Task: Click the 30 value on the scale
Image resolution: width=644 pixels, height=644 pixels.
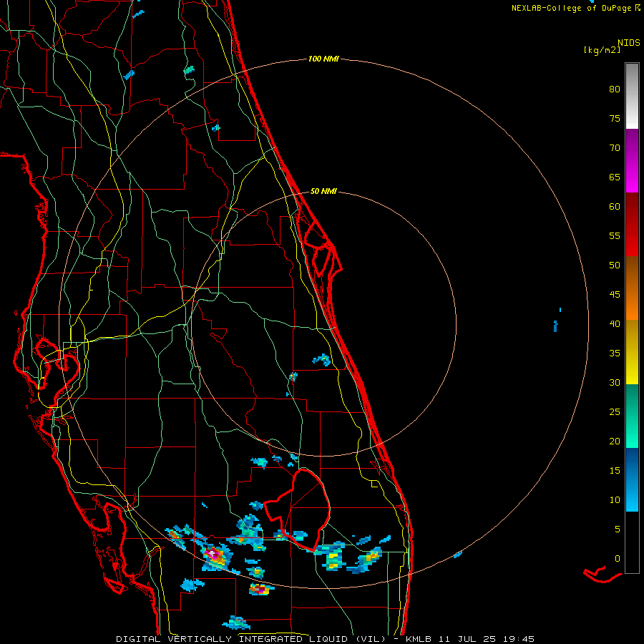Action: point(615,382)
